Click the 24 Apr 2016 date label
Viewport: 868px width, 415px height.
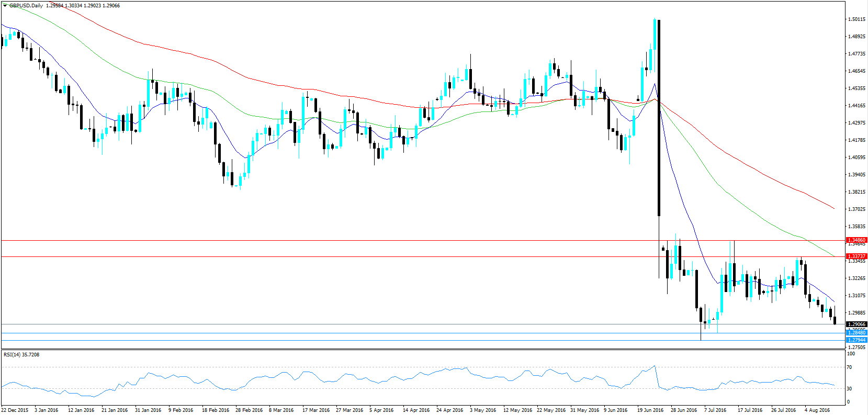coord(450,410)
